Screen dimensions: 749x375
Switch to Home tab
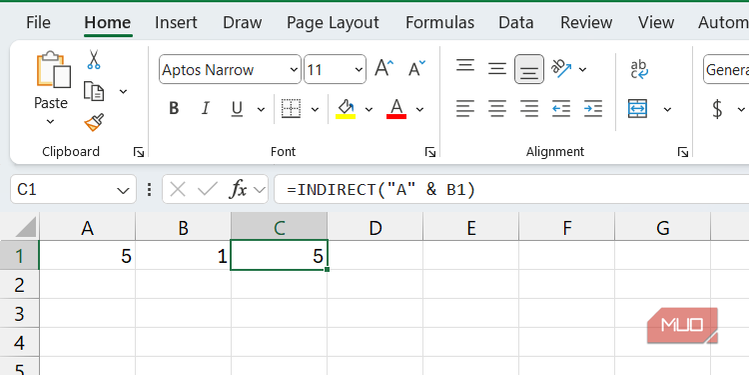[107, 22]
